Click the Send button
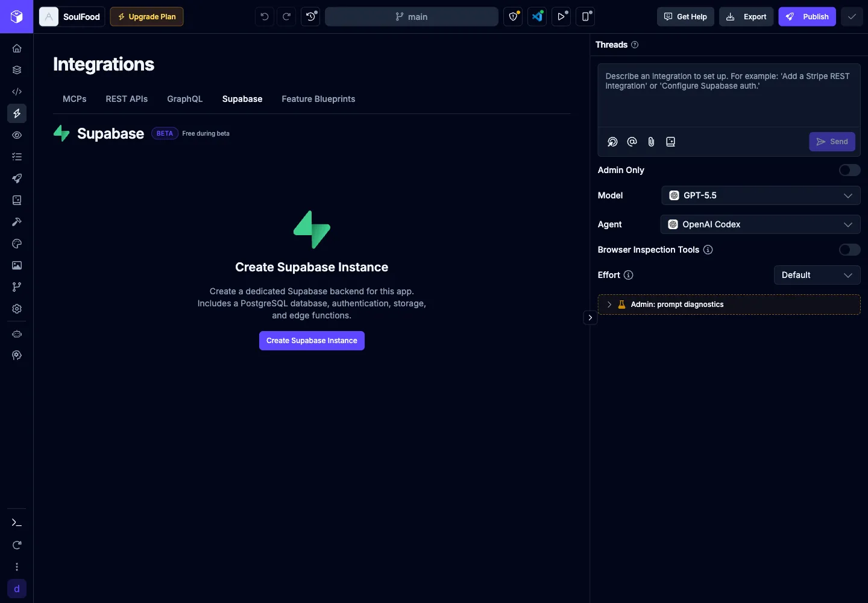The width and height of the screenshot is (868, 603). tap(832, 142)
